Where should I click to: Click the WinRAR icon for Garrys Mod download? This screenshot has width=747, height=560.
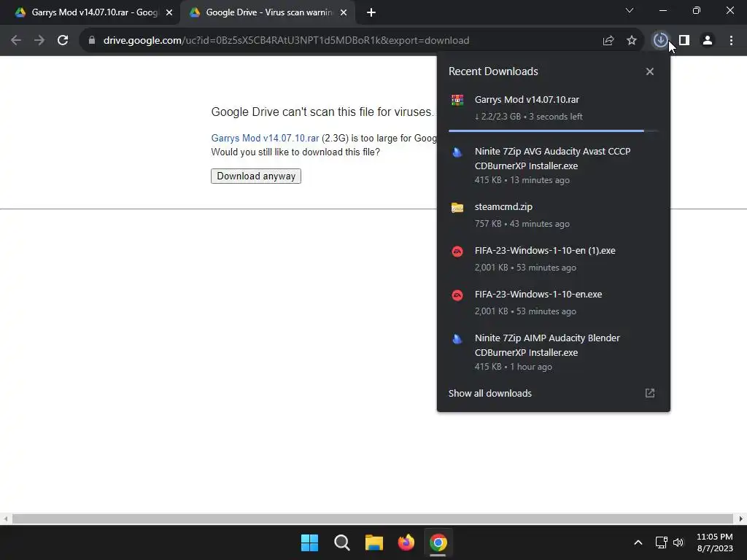(457, 100)
